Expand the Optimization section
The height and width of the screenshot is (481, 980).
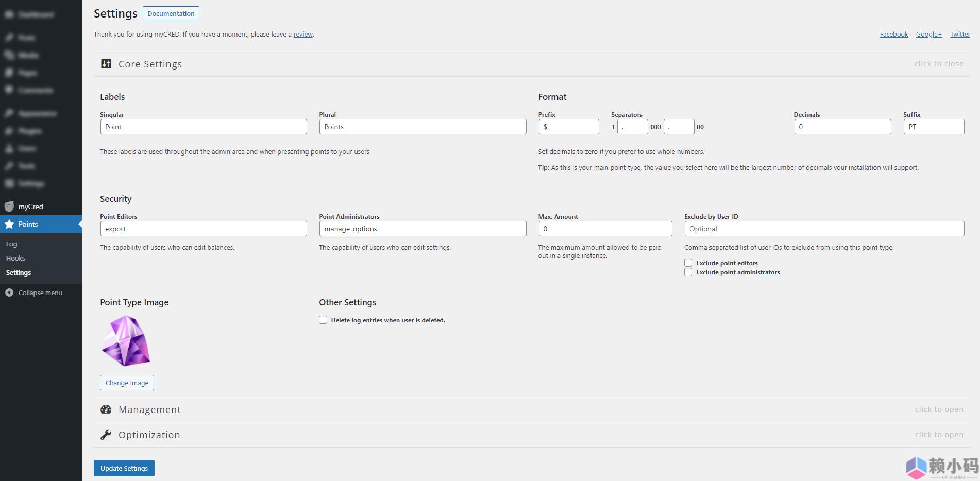tap(939, 435)
